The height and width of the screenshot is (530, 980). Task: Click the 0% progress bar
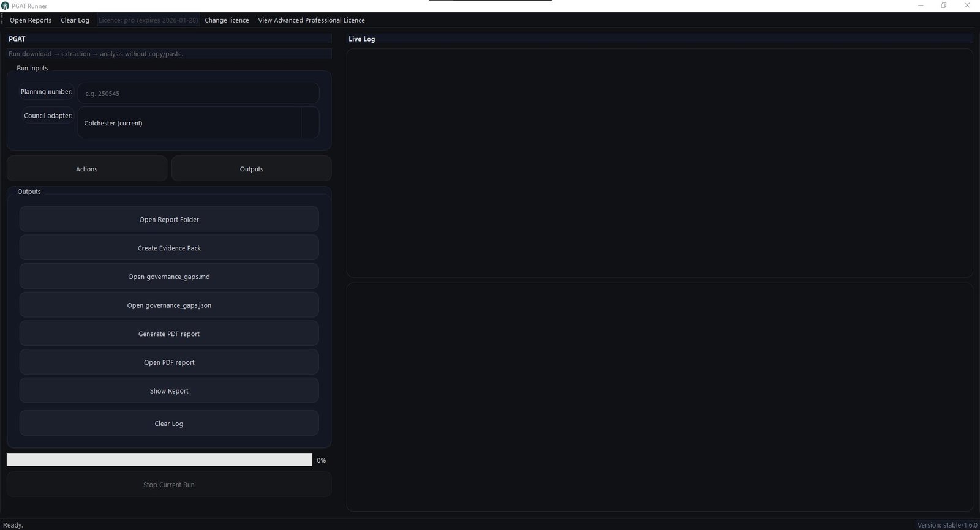(x=159, y=460)
